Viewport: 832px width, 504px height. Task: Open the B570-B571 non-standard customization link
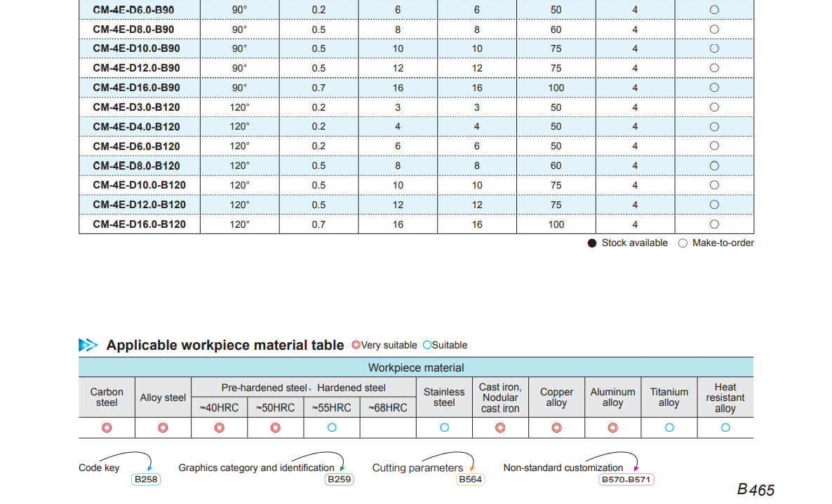pos(626,479)
